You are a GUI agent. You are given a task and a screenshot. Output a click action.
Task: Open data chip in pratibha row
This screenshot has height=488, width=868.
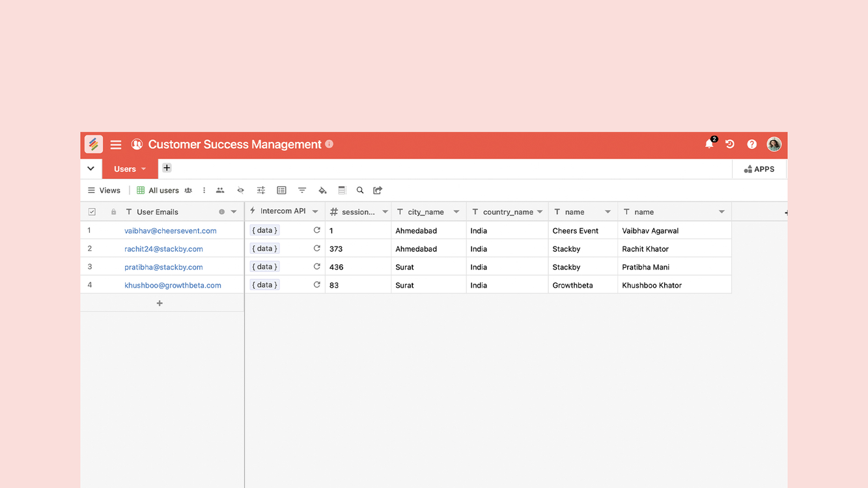[264, 267]
